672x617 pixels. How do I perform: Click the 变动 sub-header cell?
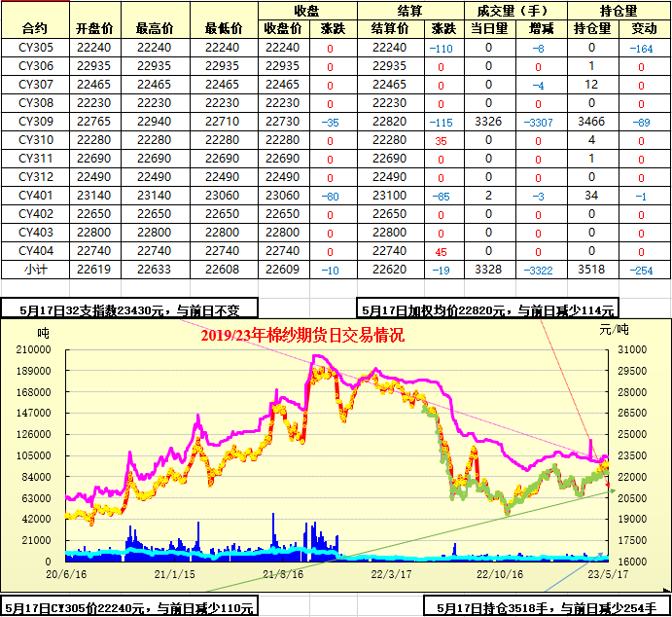point(643,28)
